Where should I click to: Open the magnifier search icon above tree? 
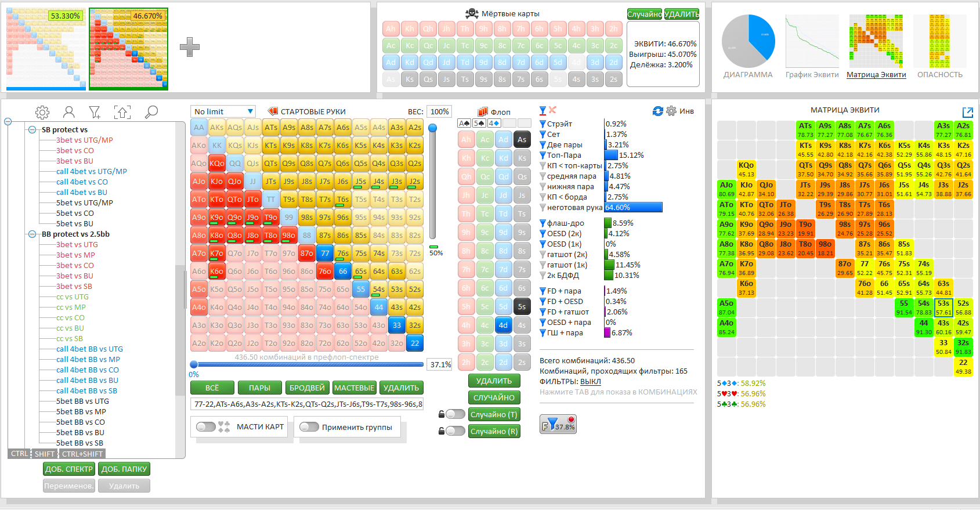pyautogui.click(x=151, y=112)
